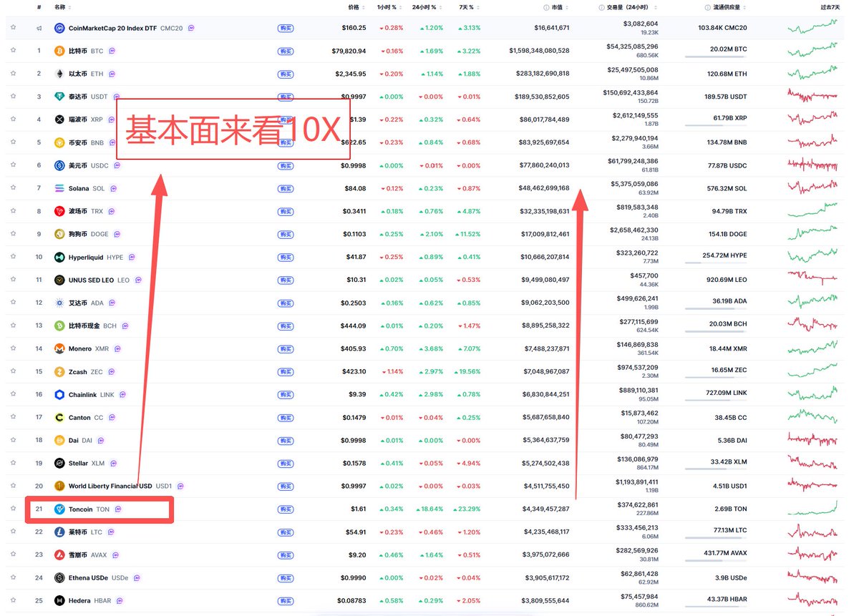Click the Bitcoin BTC coin logo
Viewport: 859px width, 616px height.
click(x=60, y=51)
